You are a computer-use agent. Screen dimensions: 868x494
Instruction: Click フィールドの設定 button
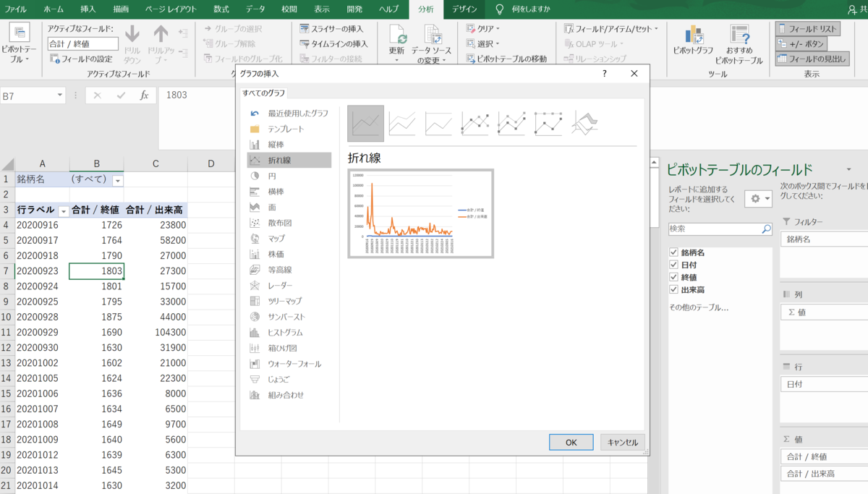point(82,59)
